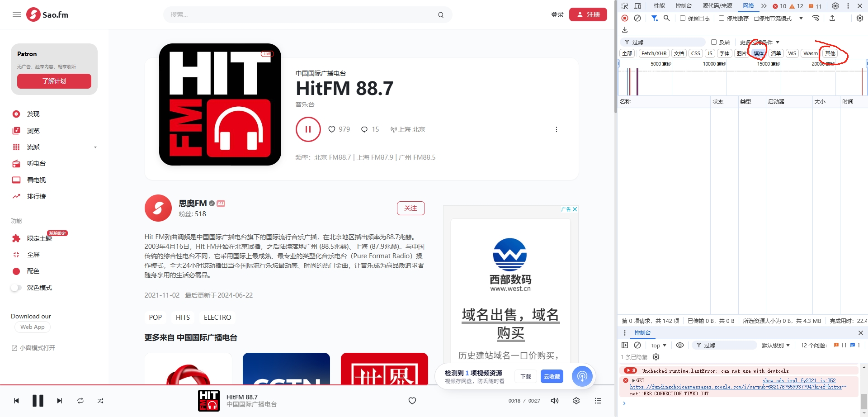Clear the network log
The height and width of the screenshot is (417, 868).
637,18
